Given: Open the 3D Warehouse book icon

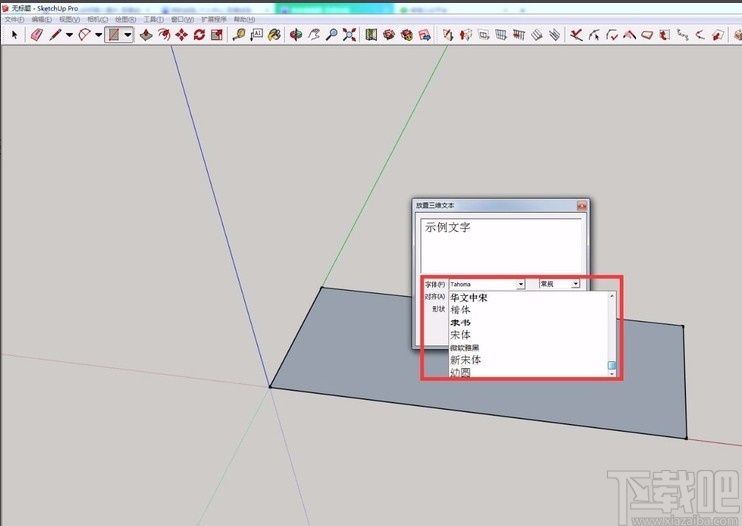Looking at the screenshot, I should 371,35.
